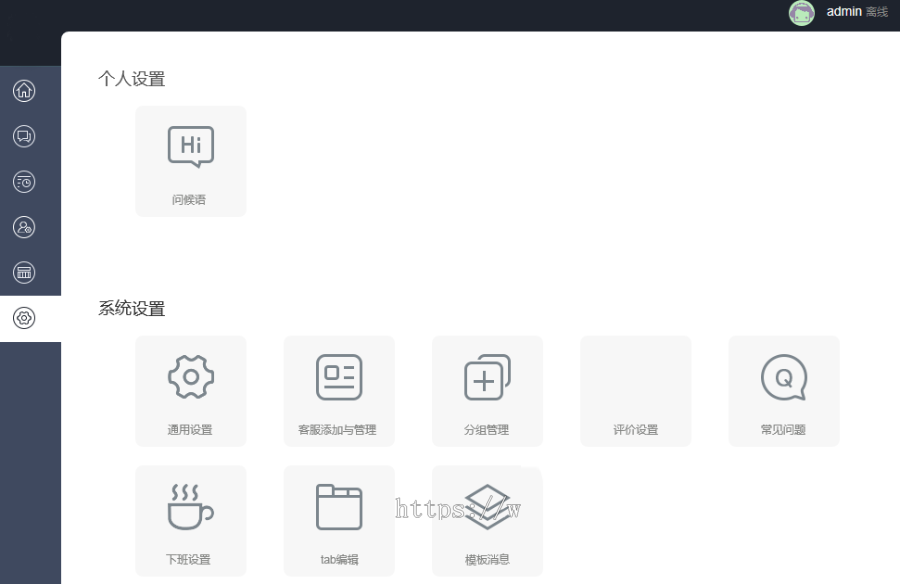This screenshot has height=584, width=900.
Task: Click the 分组管理 plus icon
Action: click(487, 377)
